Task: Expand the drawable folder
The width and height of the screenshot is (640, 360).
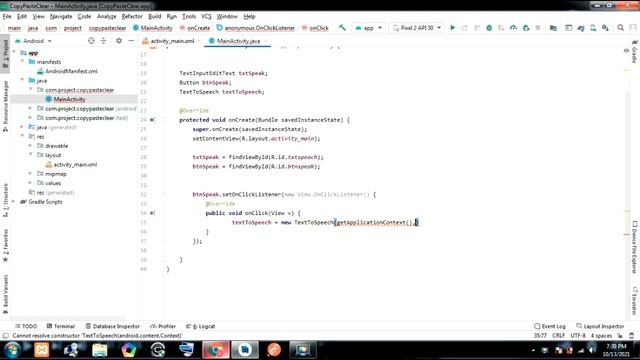Action: click(31, 146)
